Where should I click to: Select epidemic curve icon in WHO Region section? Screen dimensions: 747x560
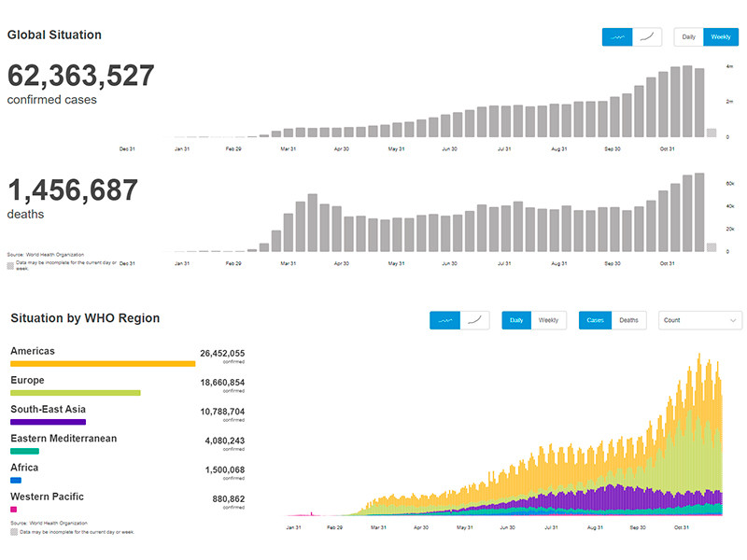445,320
